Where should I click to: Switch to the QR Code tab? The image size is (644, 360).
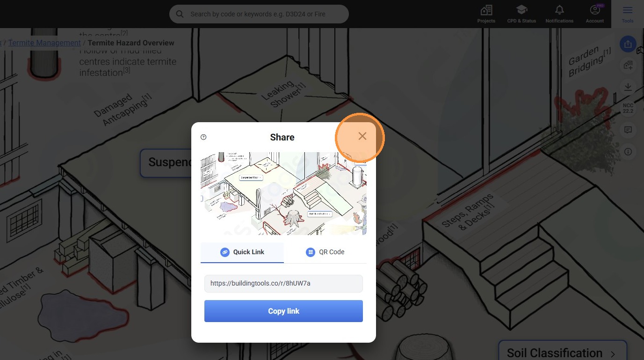click(x=325, y=252)
